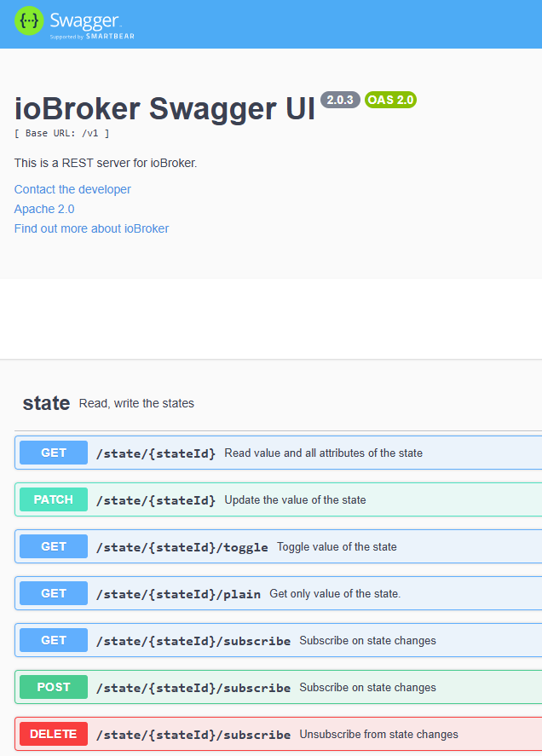
Task: Expand GET /state/{stateId}/subscribe operation
Action: [x=278, y=640]
